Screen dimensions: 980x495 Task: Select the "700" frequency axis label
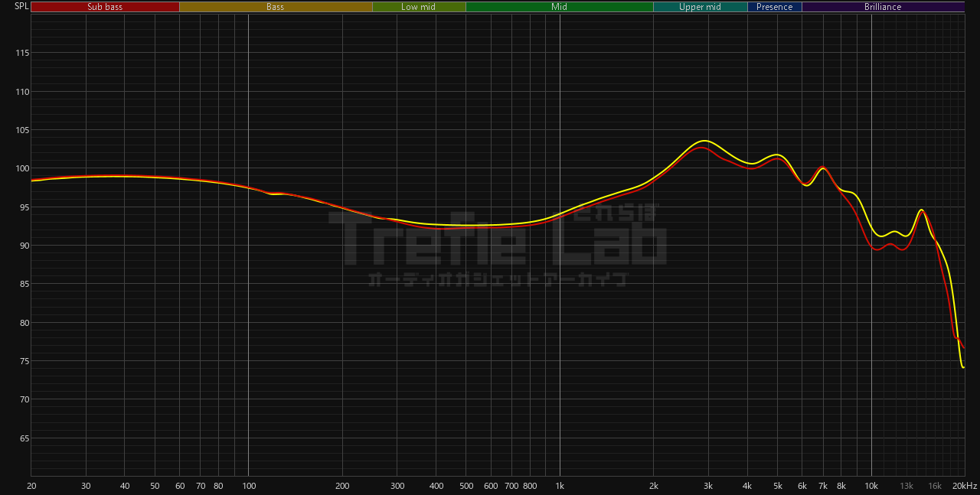(x=511, y=486)
